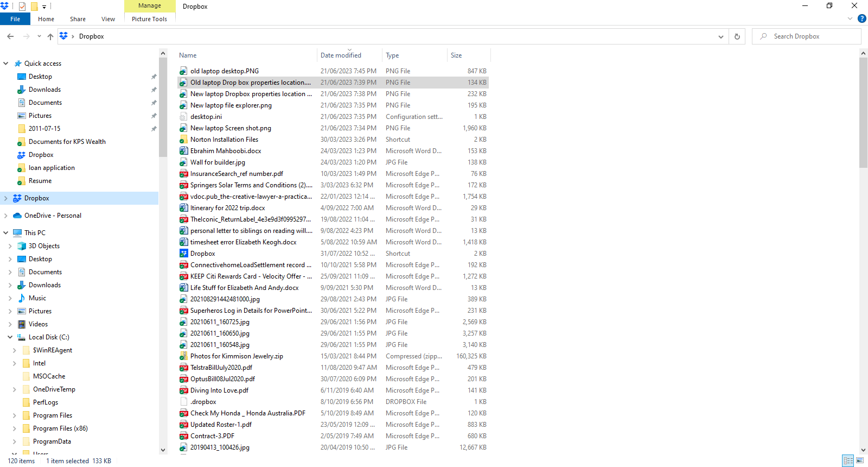This screenshot has width=868, height=467.
Task: Open Downloads under Quick access
Action: [44, 90]
